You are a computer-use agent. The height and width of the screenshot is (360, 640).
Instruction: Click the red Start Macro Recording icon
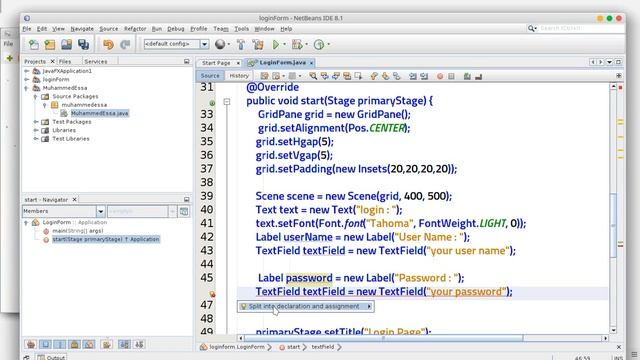(440, 76)
